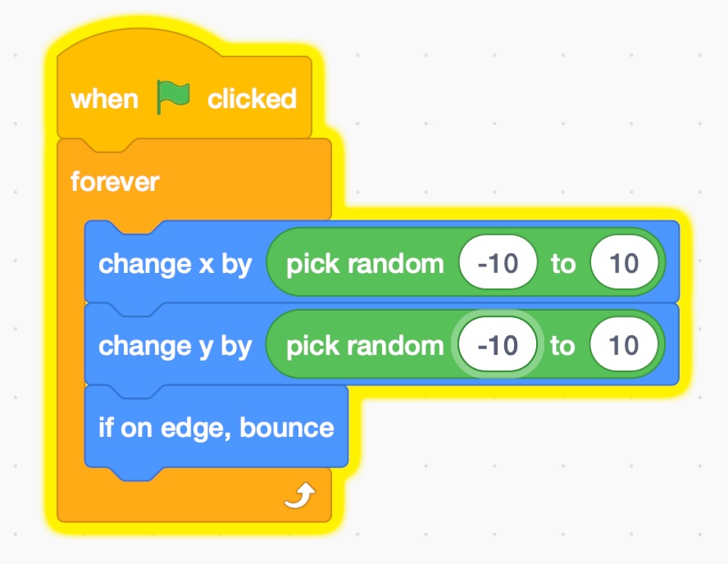Screen dimensions: 728x564
Task: Click the word 'when' on the hat block
Action: pyautogui.click(x=104, y=99)
